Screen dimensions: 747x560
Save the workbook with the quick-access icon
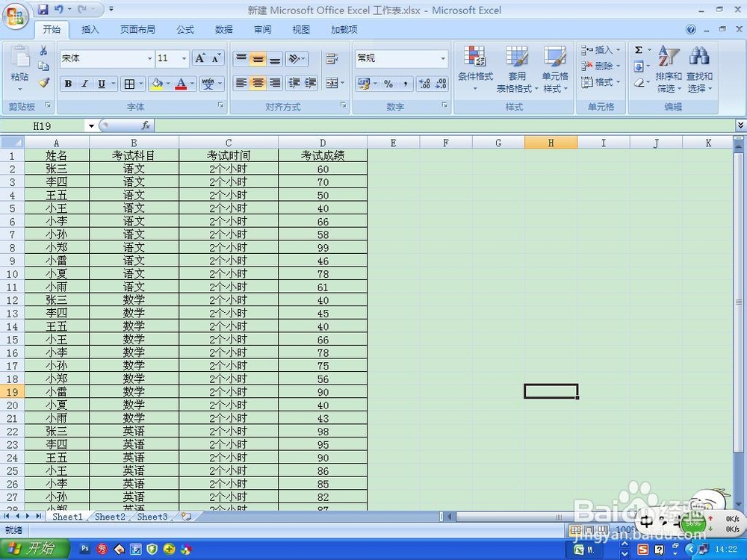(43, 9)
